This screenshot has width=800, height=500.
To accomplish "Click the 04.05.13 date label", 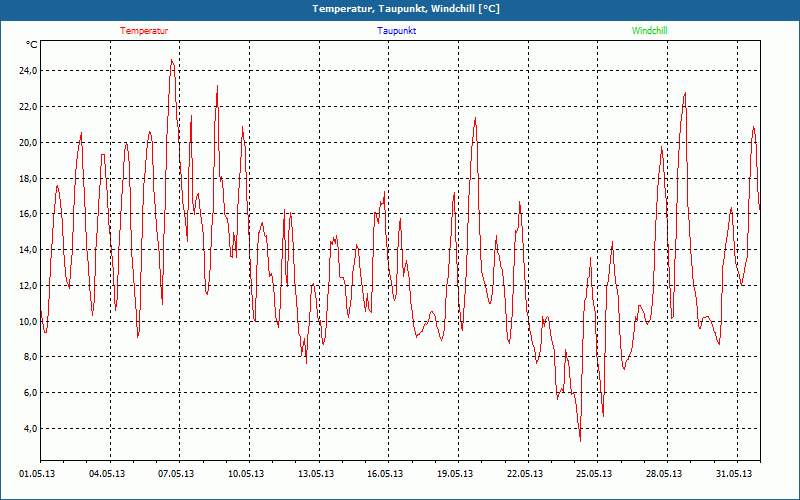I will pyautogui.click(x=107, y=474).
